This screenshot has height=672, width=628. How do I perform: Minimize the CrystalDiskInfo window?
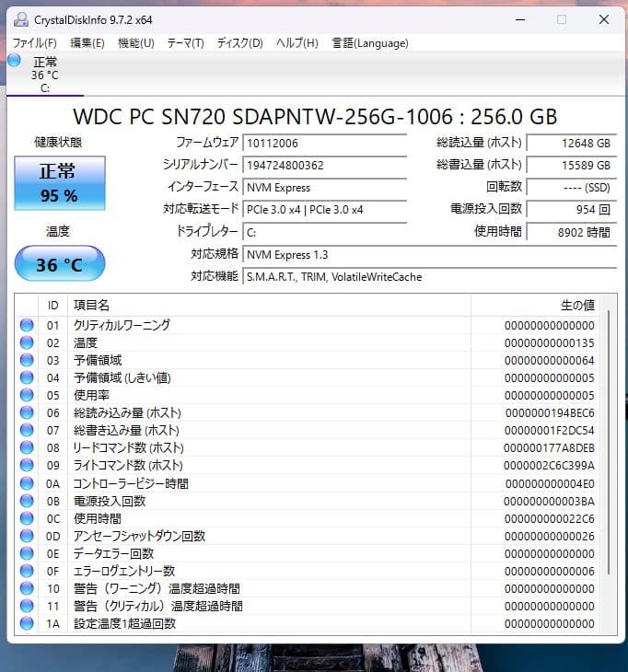click(520, 19)
